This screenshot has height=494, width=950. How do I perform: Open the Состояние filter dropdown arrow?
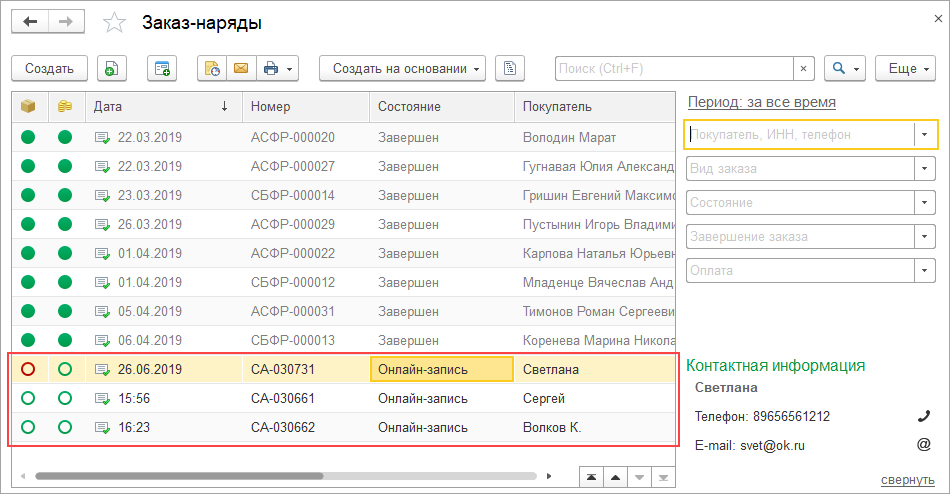click(x=925, y=202)
